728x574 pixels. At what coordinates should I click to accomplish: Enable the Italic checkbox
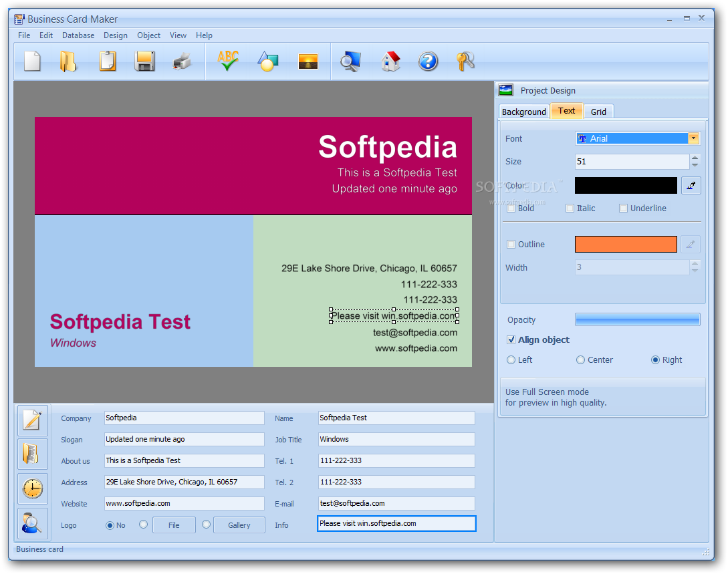click(570, 208)
